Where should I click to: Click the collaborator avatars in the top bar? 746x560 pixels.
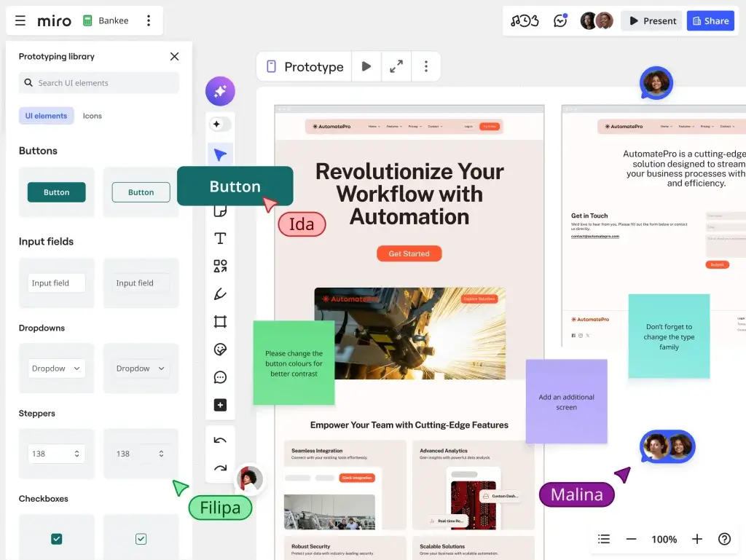coord(597,21)
